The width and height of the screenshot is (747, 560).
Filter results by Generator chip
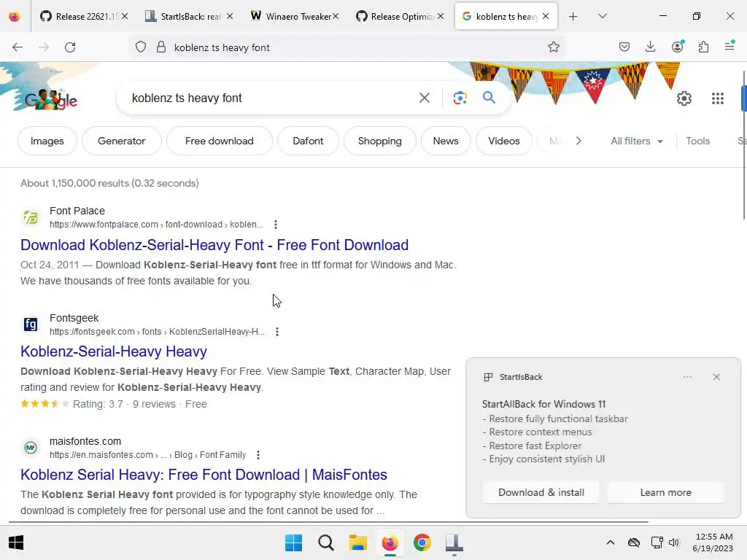122,141
